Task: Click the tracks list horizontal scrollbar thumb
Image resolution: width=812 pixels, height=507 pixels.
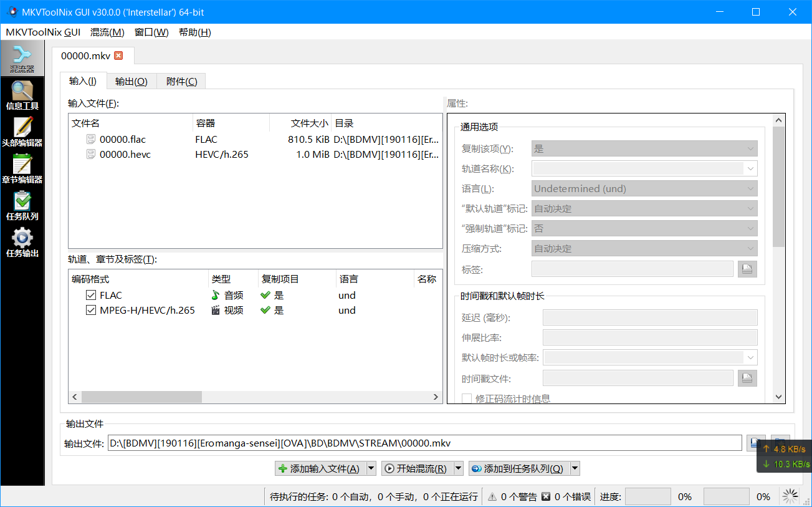Action: (x=142, y=397)
